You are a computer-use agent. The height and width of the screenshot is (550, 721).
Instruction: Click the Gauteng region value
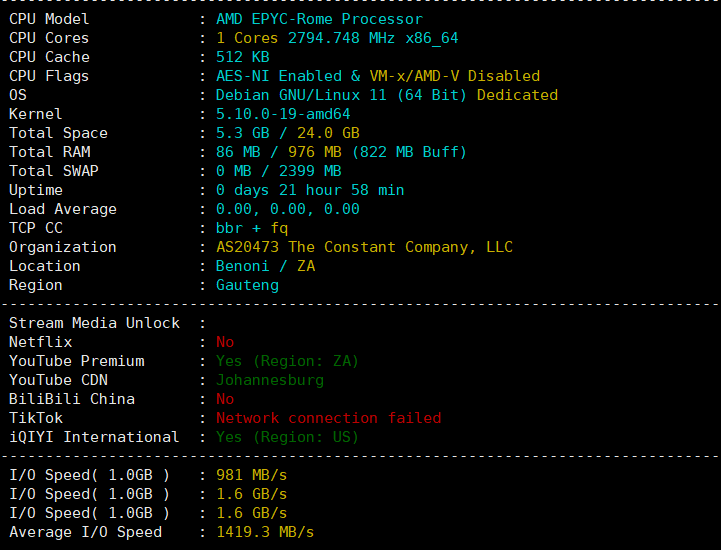(x=247, y=285)
